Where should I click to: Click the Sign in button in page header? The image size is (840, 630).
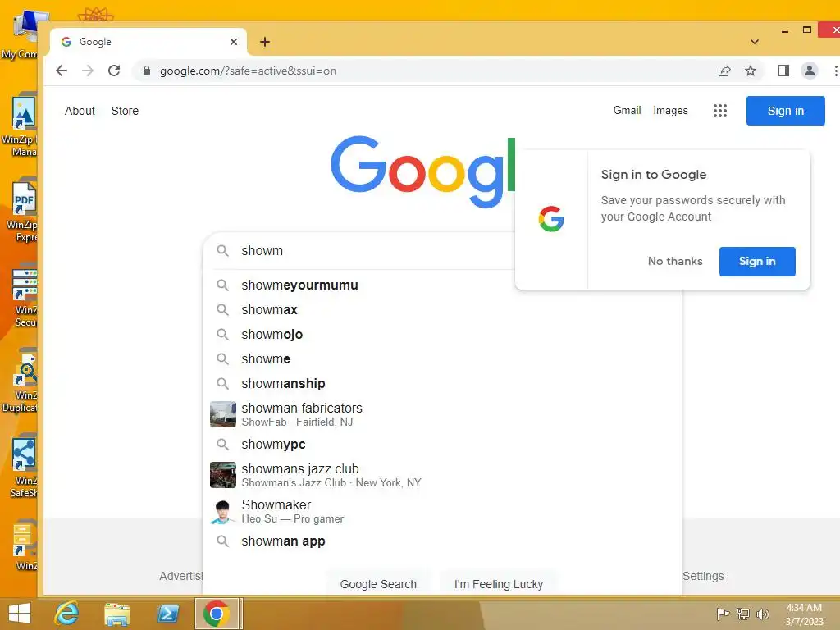[x=785, y=111]
